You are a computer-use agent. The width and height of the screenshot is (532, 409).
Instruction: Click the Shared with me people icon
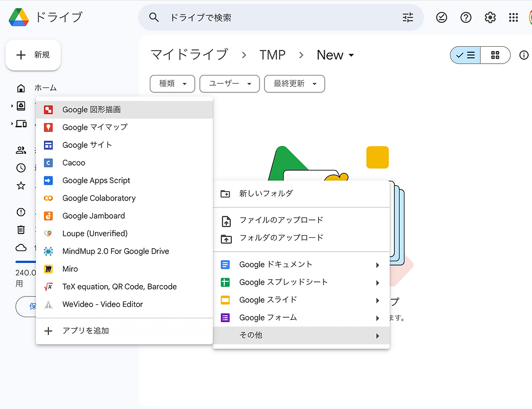(x=21, y=150)
